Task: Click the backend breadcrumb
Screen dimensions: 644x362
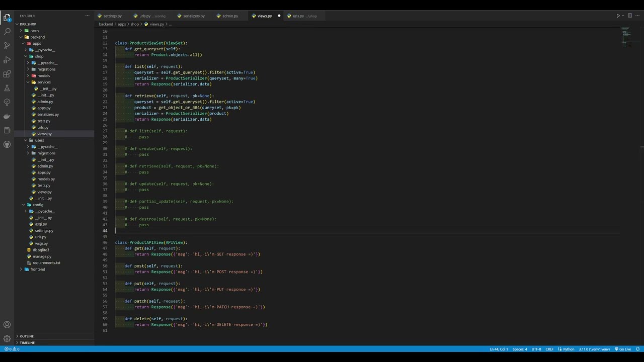Action: tap(106, 24)
